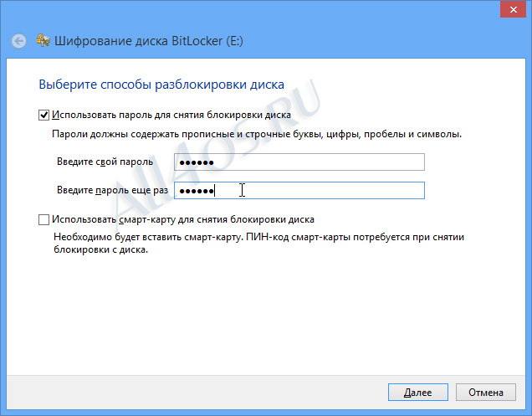This screenshot has height=416, width=532.
Task: Click the password requirements hint text
Action: click(x=257, y=134)
